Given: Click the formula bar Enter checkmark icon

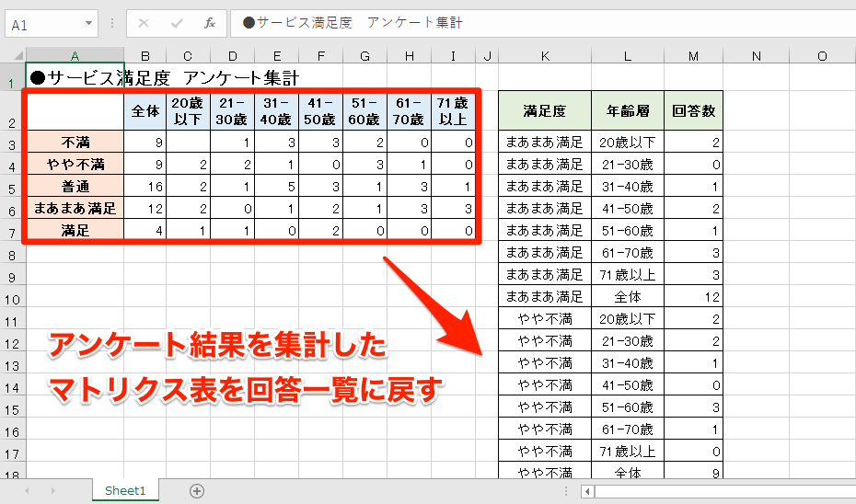Looking at the screenshot, I should [x=177, y=23].
